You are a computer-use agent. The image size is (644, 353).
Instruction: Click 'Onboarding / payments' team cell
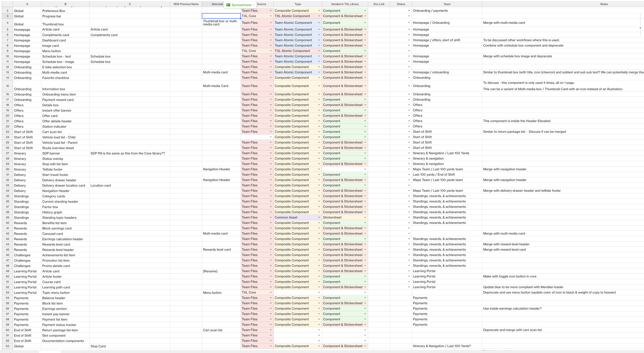tap(447, 11)
